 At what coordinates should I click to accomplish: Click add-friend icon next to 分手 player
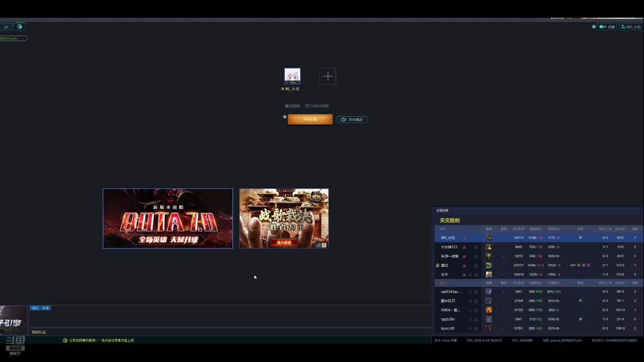pos(470,275)
